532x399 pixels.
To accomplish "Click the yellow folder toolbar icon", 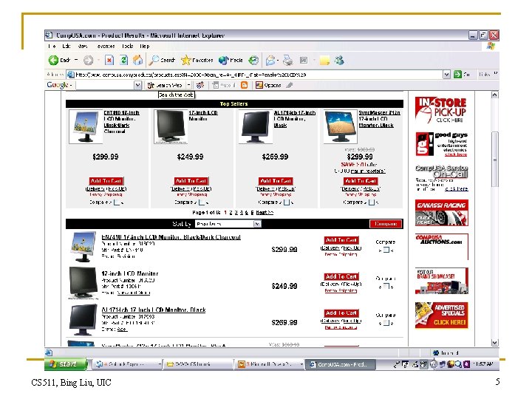I will (x=324, y=61).
